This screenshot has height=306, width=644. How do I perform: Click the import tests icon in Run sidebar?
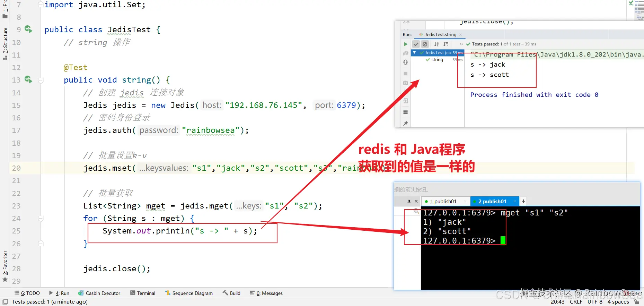tap(406, 101)
